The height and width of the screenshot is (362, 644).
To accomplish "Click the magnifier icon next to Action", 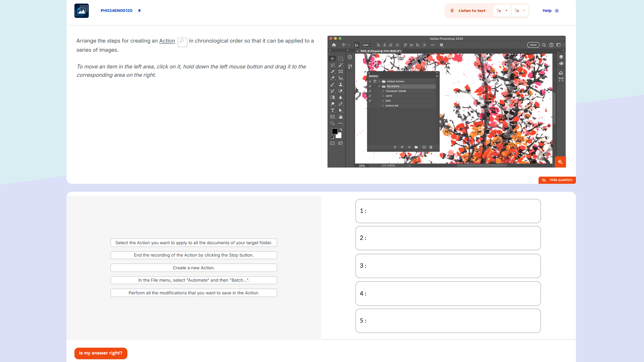I will pyautogui.click(x=182, y=41).
